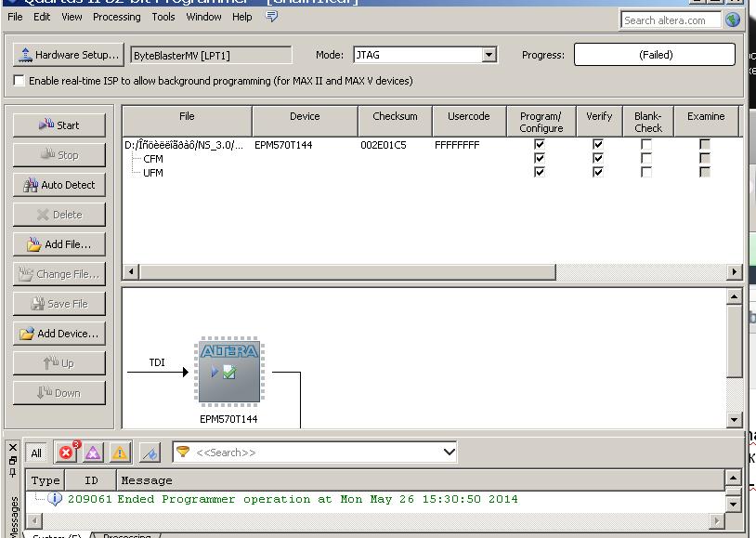The height and width of the screenshot is (538, 756).
Task: Click the Failed progress bar
Action: pos(655,55)
